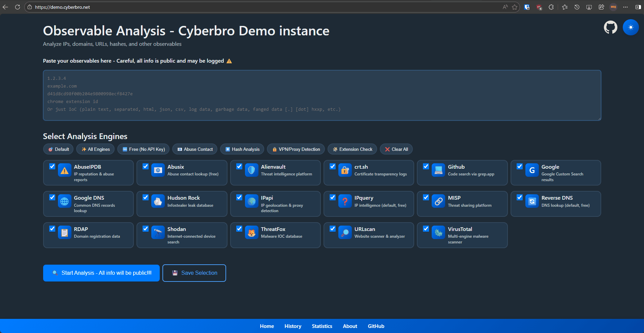Click the Google DNS globe icon
The image size is (644, 333).
[x=64, y=201]
